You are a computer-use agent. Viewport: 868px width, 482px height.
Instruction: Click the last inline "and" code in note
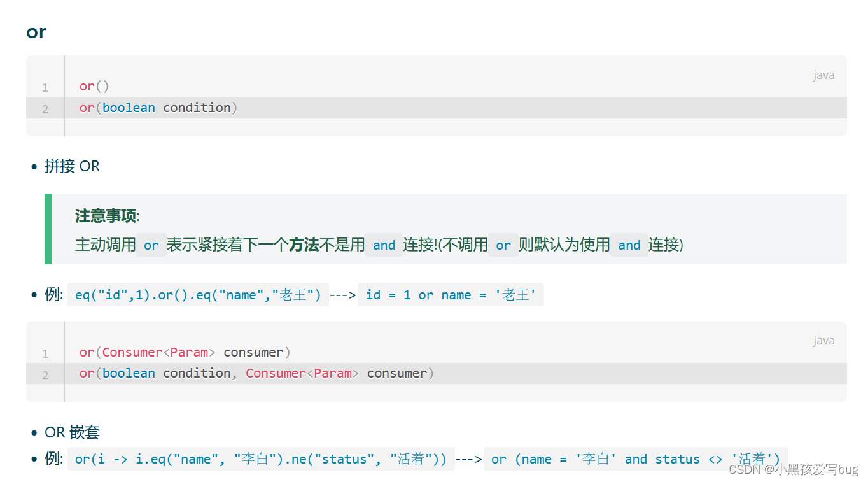(629, 245)
